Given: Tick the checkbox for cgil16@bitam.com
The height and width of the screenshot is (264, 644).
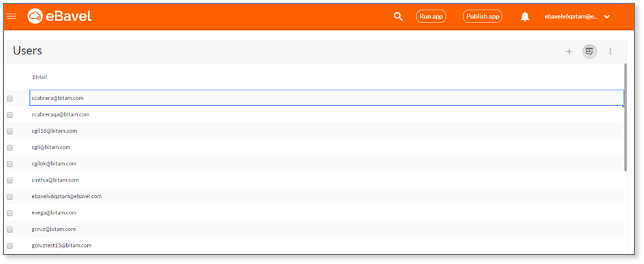Looking at the screenshot, I should (10, 131).
